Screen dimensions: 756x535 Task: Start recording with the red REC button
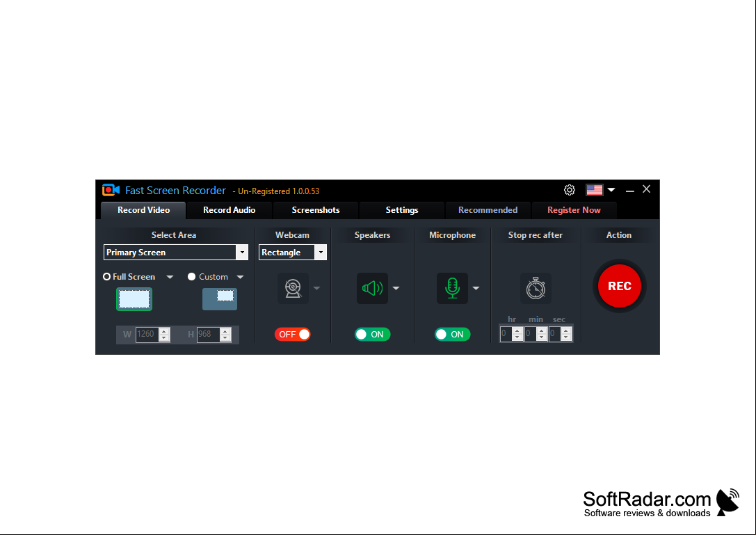coord(620,286)
